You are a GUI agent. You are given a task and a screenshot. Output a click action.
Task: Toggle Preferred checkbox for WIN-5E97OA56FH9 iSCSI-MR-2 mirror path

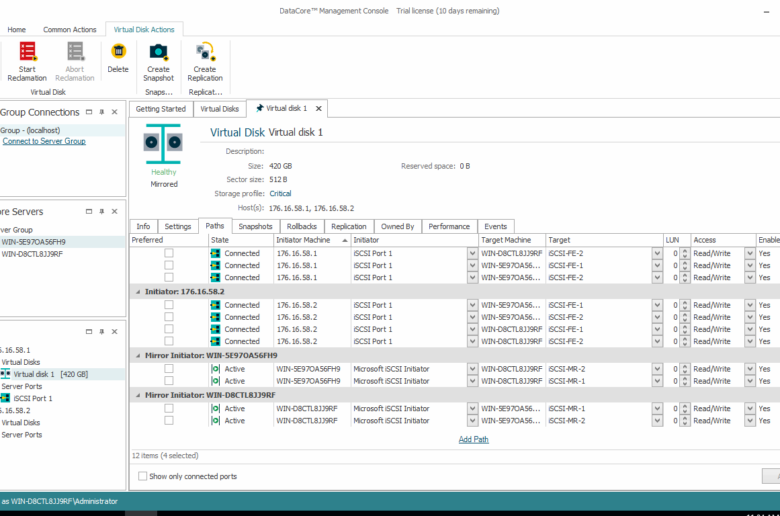[x=169, y=369]
